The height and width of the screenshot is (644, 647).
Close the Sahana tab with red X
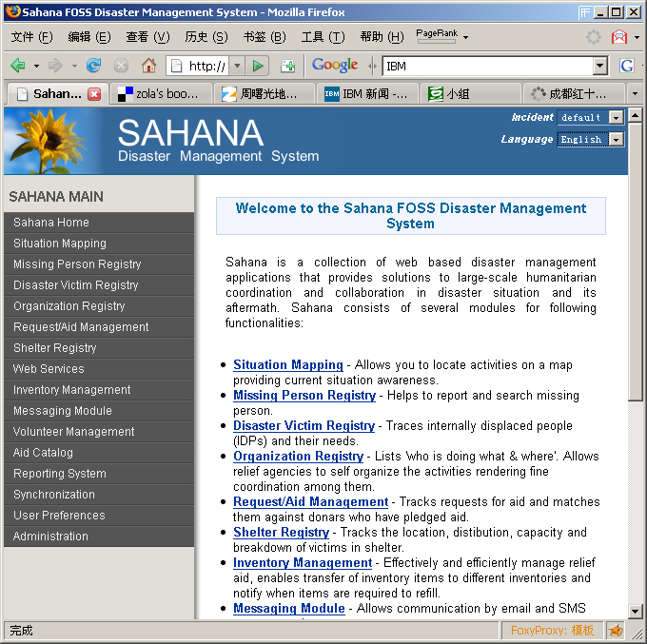pos(94,94)
